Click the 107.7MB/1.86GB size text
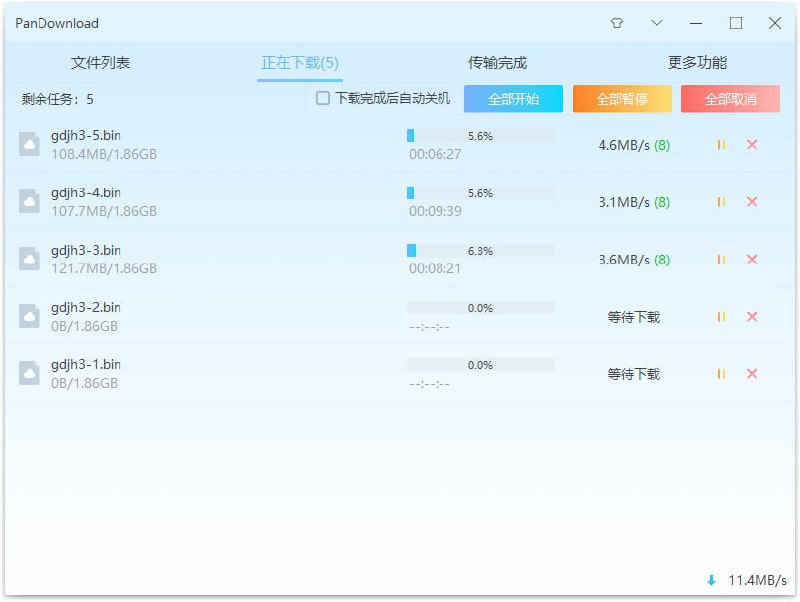The image size is (800, 602). click(104, 211)
